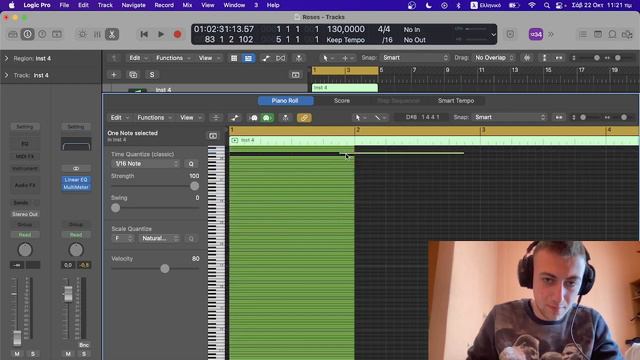Open the Track menu in menu bar
The height and width of the screenshot is (360, 640).
[x=105, y=5]
